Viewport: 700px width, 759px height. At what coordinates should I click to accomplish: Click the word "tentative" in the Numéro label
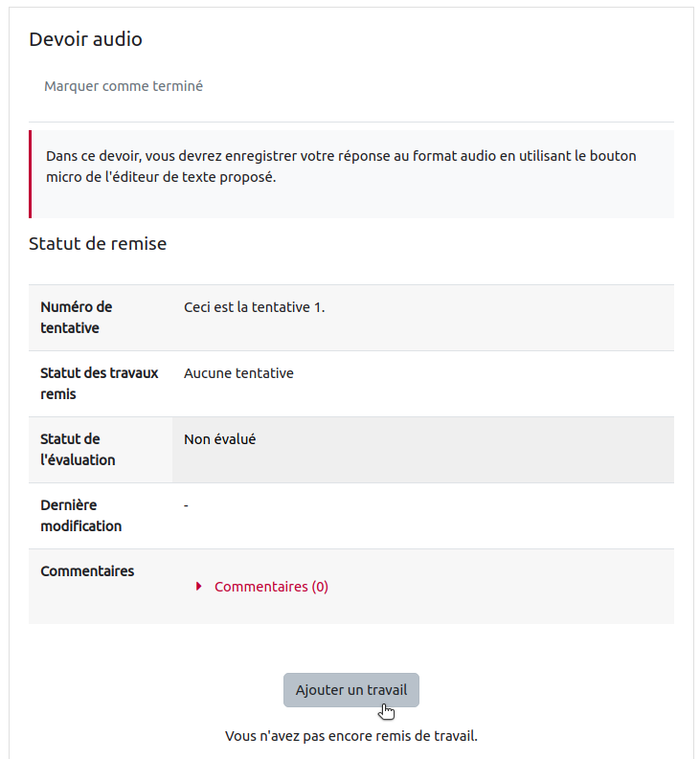tap(70, 328)
